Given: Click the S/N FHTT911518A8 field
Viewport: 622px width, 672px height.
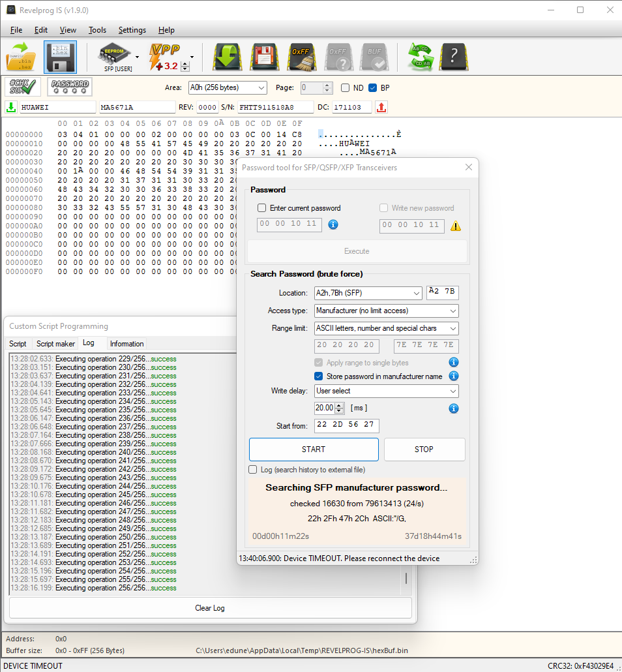Looking at the screenshot, I should click(275, 107).
